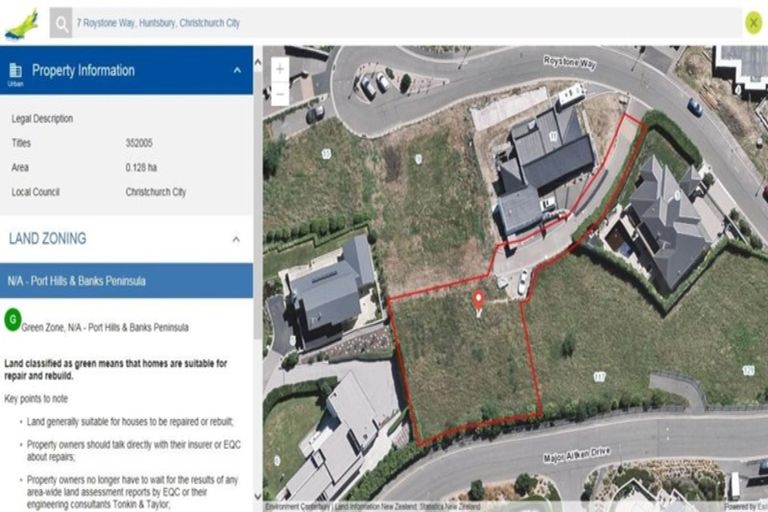The image size is (768, 512).
Task: Click the Canterbury Maps logo
Action: [x=21, y=24]
